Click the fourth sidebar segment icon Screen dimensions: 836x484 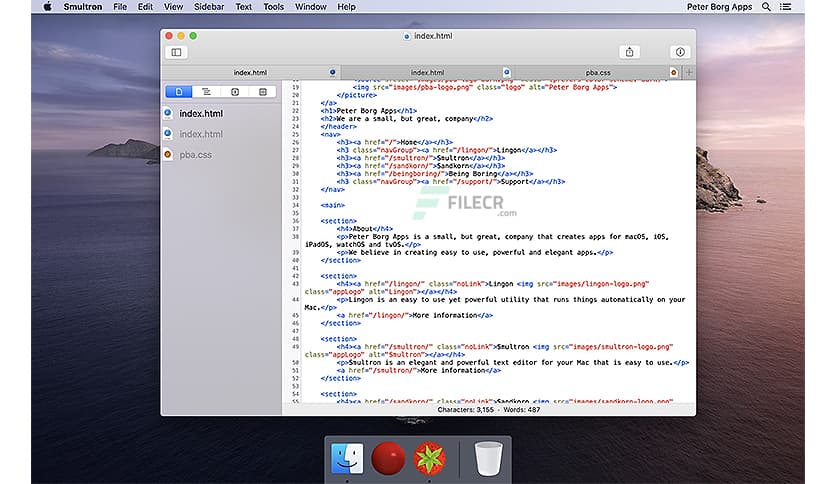[262, 91]
